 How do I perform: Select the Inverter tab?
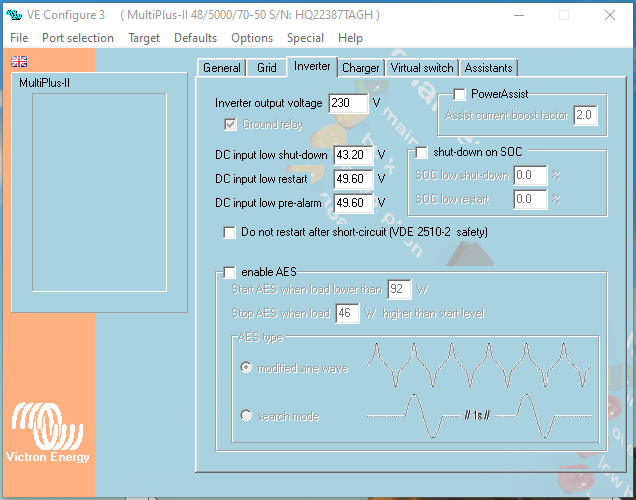312,66
